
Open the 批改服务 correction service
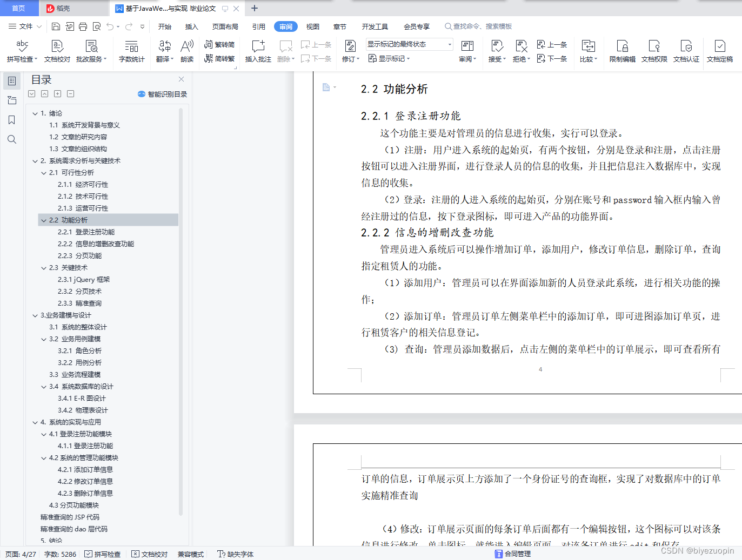[x=91, y=51]
